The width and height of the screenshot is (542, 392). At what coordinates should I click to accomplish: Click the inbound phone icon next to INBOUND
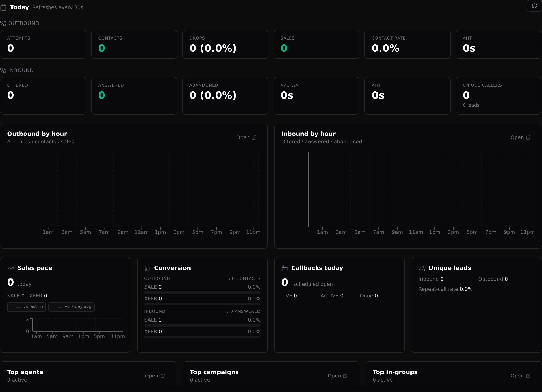coord(3,70)
